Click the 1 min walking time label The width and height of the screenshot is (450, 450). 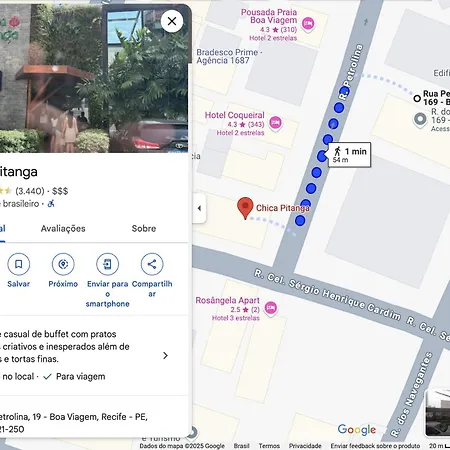click(x=350, y=155)
